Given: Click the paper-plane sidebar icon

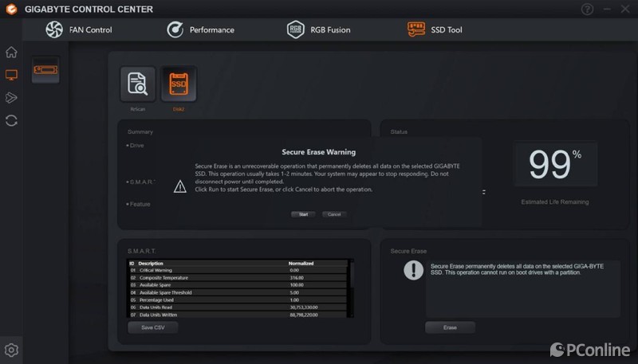Looking at the screenshot, I should pos(11,97).
